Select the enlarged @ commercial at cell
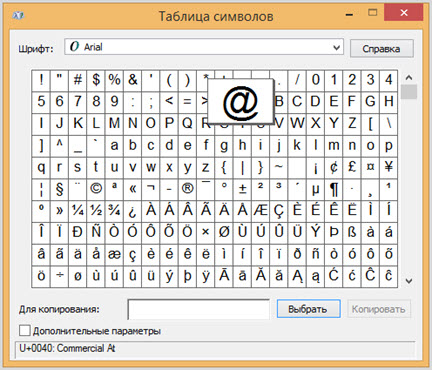Viewport: 432px width, 370px height. pyautogui.click(x=241, y=101)
